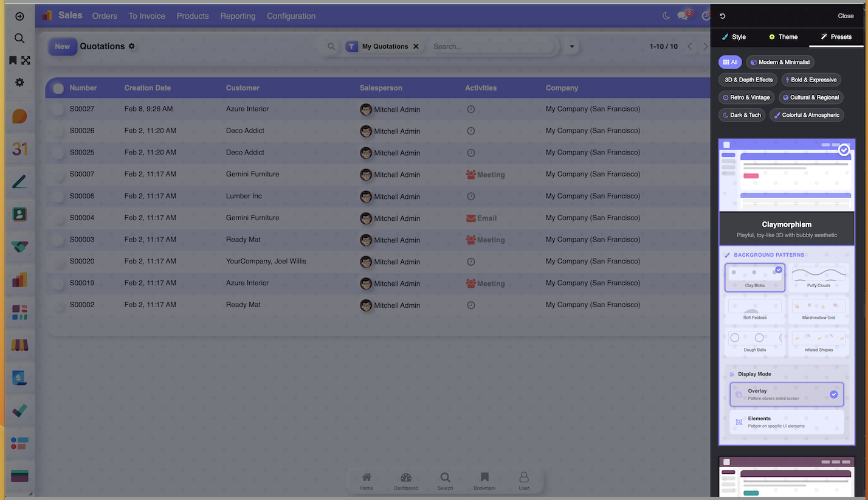Open the Reporting menu
Screen dimensions: 868x500
[238, 16]
